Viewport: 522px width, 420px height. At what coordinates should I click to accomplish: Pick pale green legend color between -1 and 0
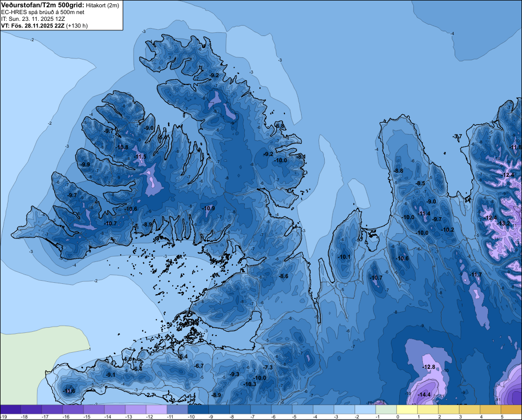click(386, 410)
